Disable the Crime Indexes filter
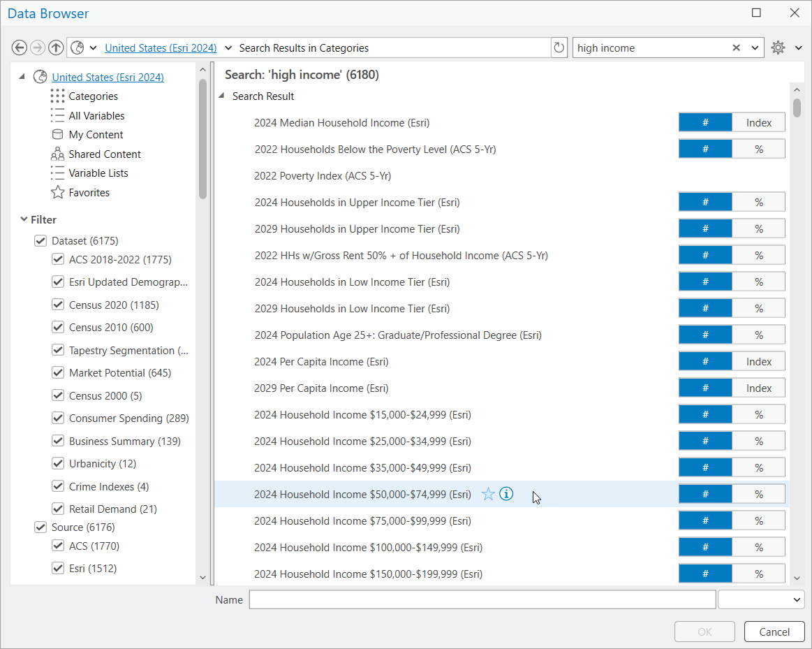This screenshot has width=812, height=649. tap(57, 486)
